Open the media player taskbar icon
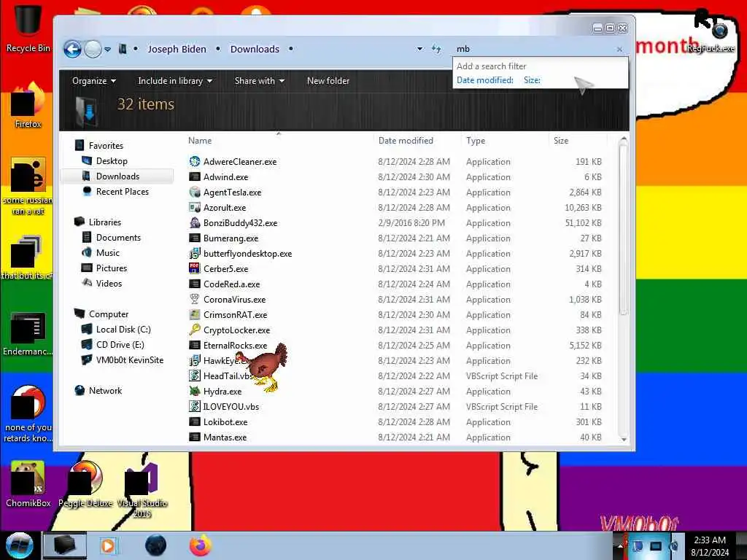 [109, 545]
